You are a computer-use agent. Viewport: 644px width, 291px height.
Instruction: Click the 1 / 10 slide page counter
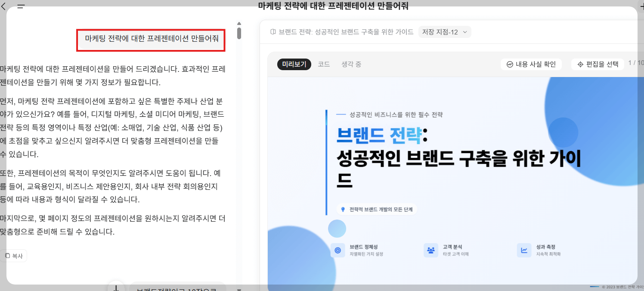(636, 63)
